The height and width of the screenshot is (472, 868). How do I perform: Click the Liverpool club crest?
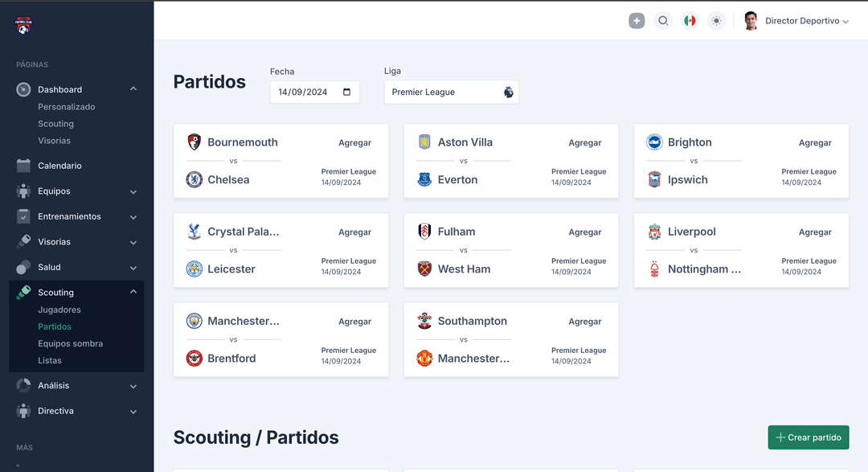click(653, 232)
